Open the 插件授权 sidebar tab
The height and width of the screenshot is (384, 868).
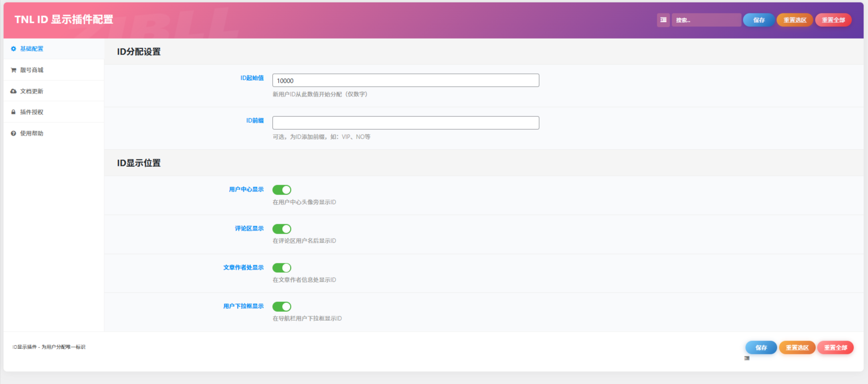click(x=32, y=112)
